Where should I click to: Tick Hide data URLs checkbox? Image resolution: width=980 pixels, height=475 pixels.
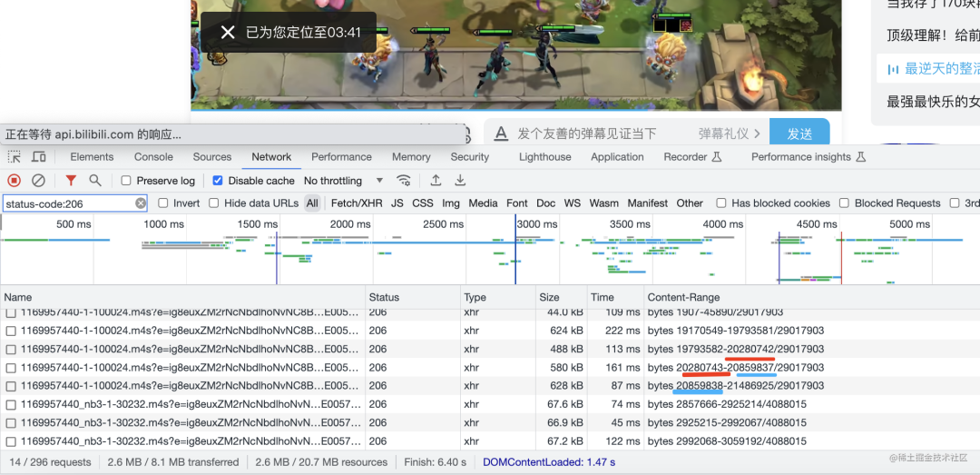214,203
